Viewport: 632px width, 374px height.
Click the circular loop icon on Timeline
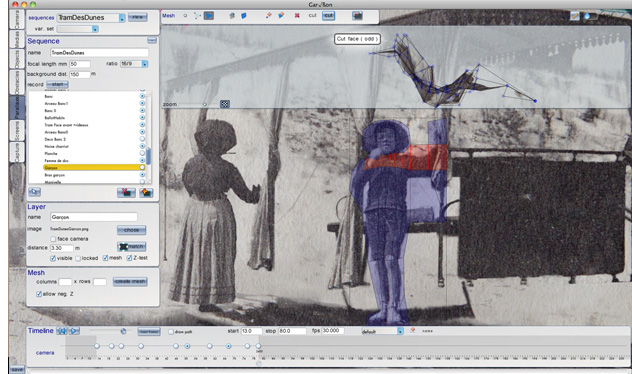point(123,331)
